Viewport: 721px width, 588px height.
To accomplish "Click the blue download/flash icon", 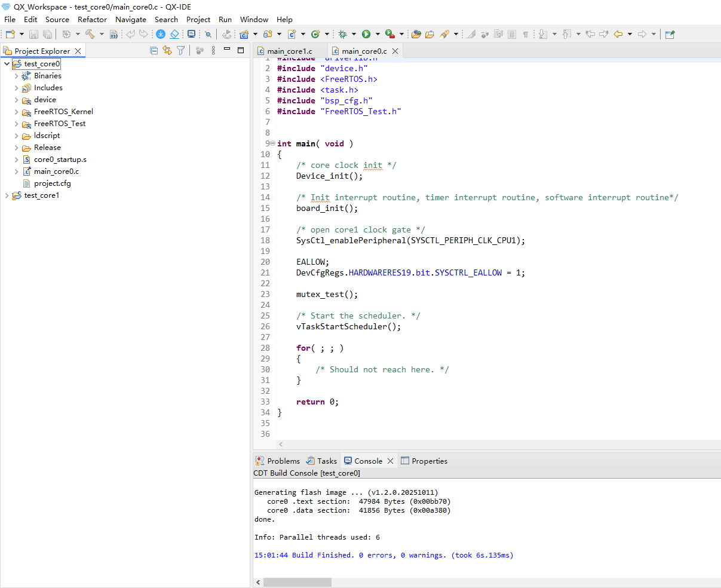I will [161, 35].
